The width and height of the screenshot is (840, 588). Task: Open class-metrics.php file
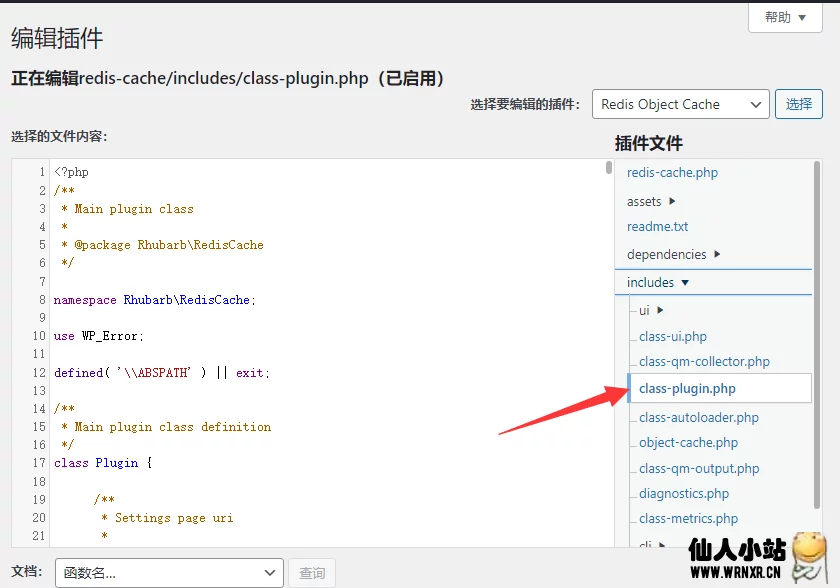click(x=688, y=518)
